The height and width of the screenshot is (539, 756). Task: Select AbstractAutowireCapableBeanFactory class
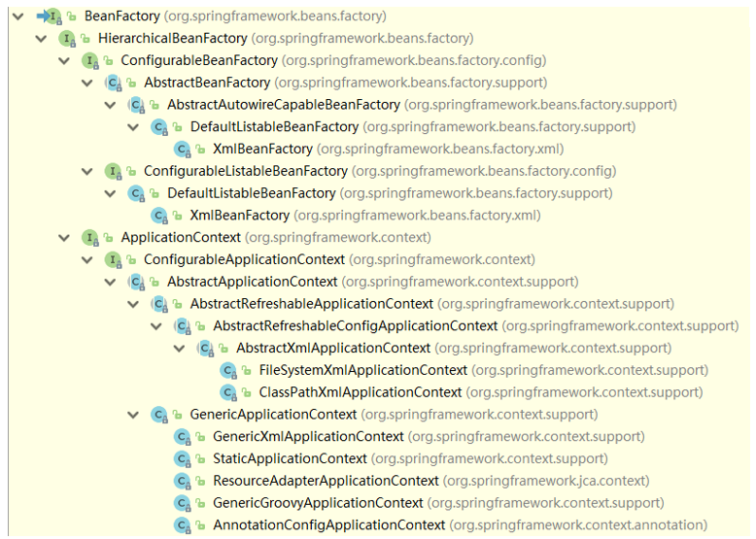283,104
